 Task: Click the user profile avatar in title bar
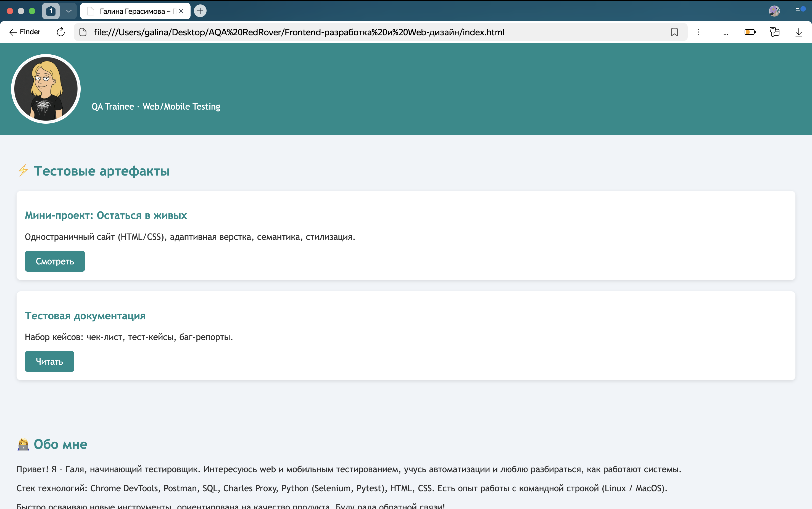[774, 11]
